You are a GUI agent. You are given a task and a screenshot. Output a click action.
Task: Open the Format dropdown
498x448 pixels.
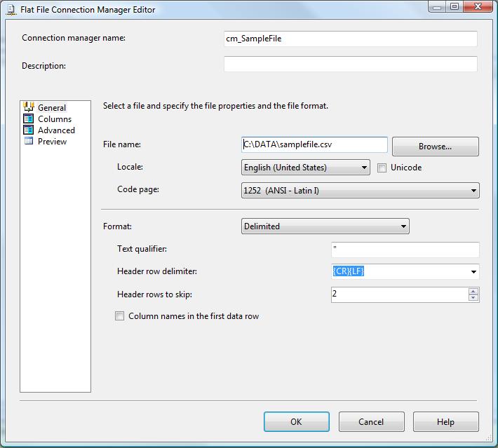(x=325, y=226)
